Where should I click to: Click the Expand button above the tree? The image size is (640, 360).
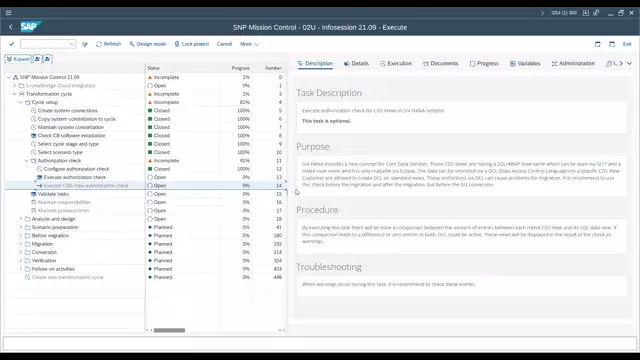[18, 59]
